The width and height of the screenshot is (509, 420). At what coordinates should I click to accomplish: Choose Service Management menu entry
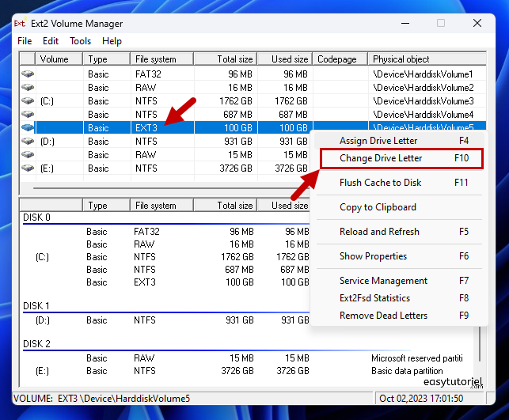tap(383, 281)
